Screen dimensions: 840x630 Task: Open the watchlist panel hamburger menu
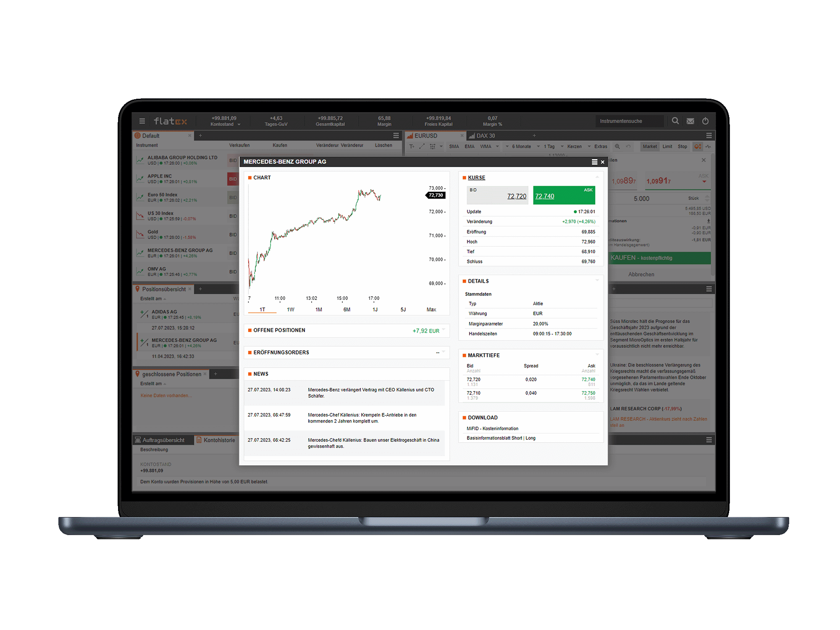coord(396,136)
